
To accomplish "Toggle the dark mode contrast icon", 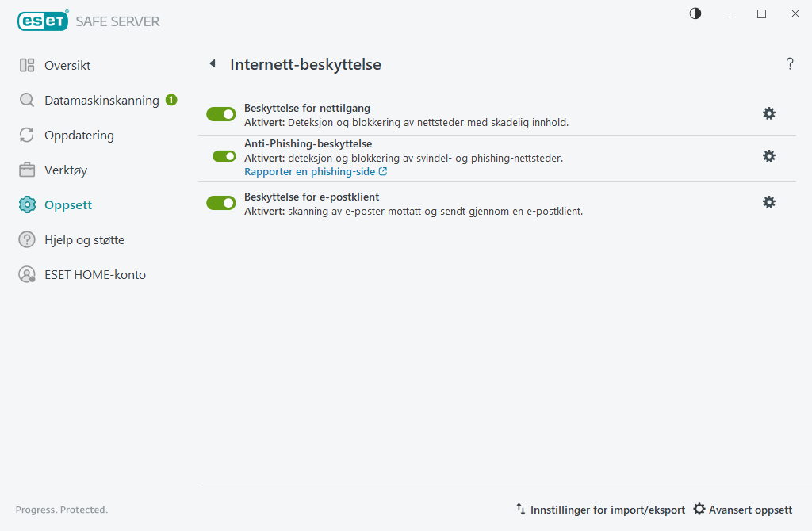I will tap(695, 13).
